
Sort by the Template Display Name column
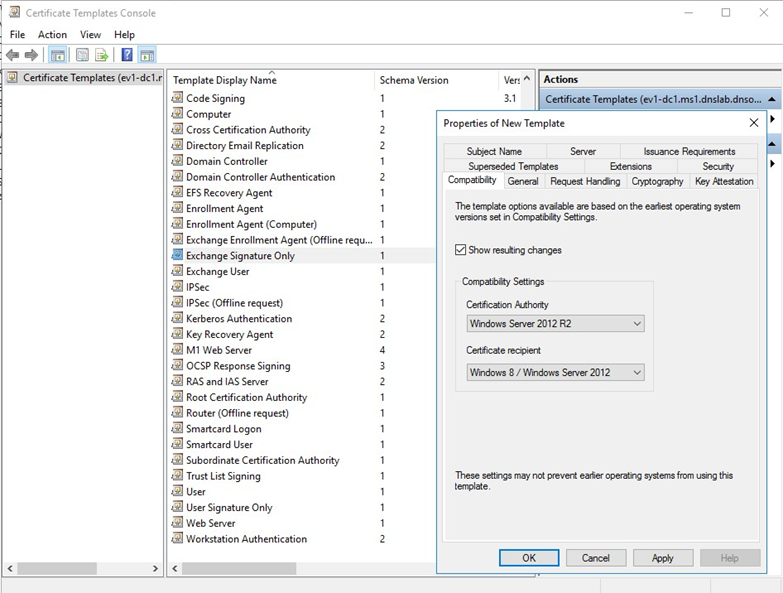click(x=272, y=80)
